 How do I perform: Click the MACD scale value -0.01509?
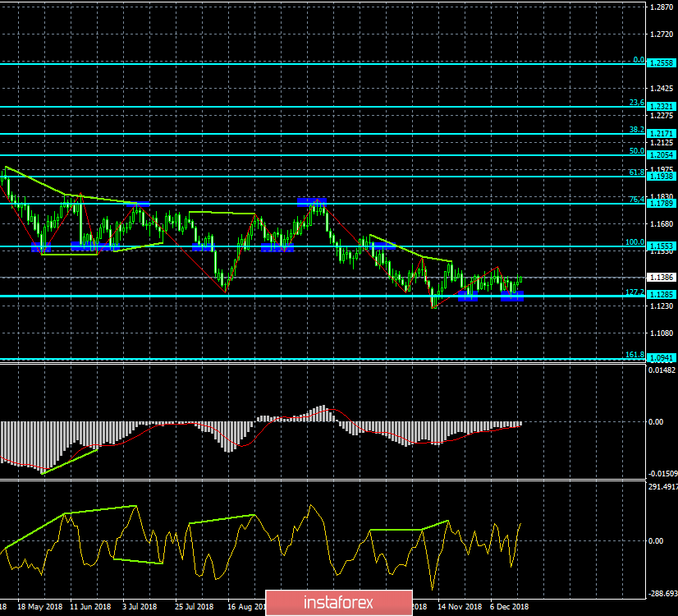(663, 474)
